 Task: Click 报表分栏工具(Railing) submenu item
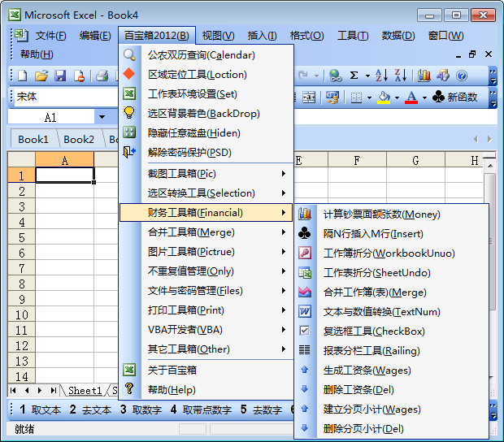(x=392, y=351)
